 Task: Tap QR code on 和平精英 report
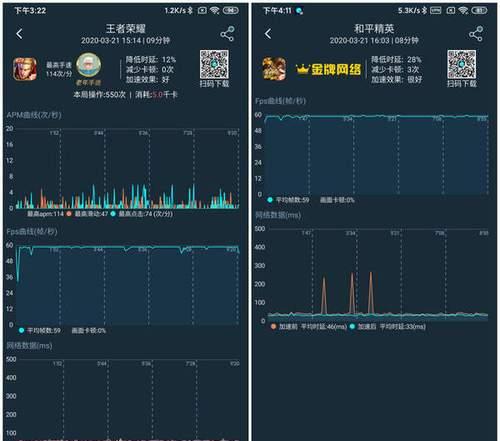(x=461, y=64)
